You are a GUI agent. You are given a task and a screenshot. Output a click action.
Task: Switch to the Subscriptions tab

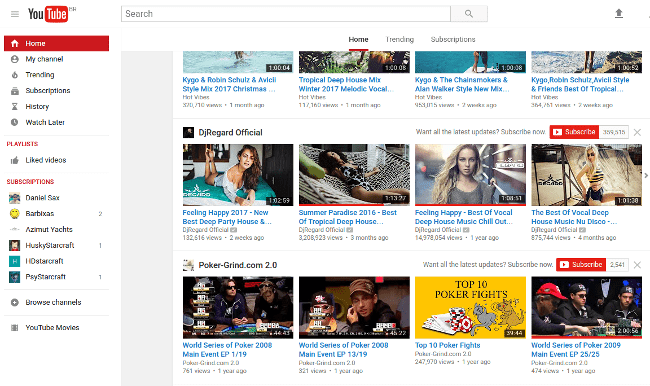453,39
